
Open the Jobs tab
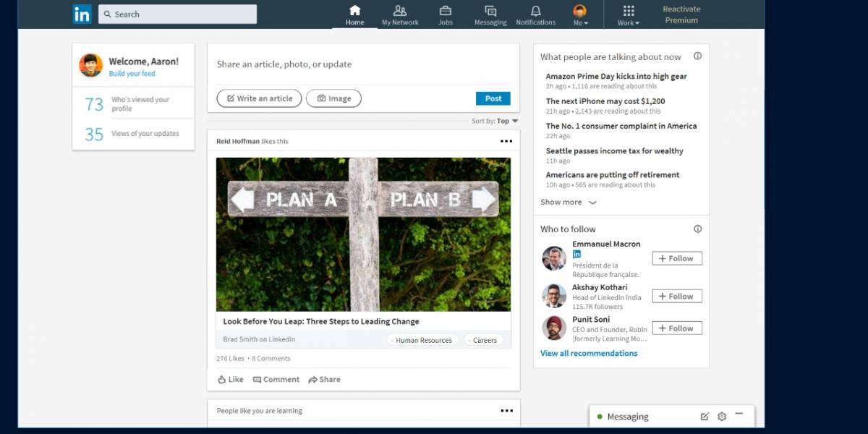pos(446,15)
